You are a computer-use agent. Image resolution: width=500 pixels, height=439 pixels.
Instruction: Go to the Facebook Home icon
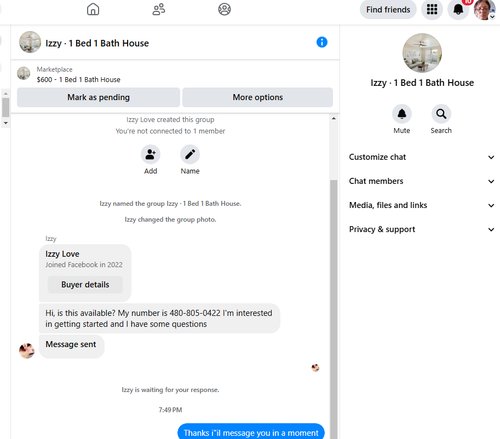click(93, 9)
